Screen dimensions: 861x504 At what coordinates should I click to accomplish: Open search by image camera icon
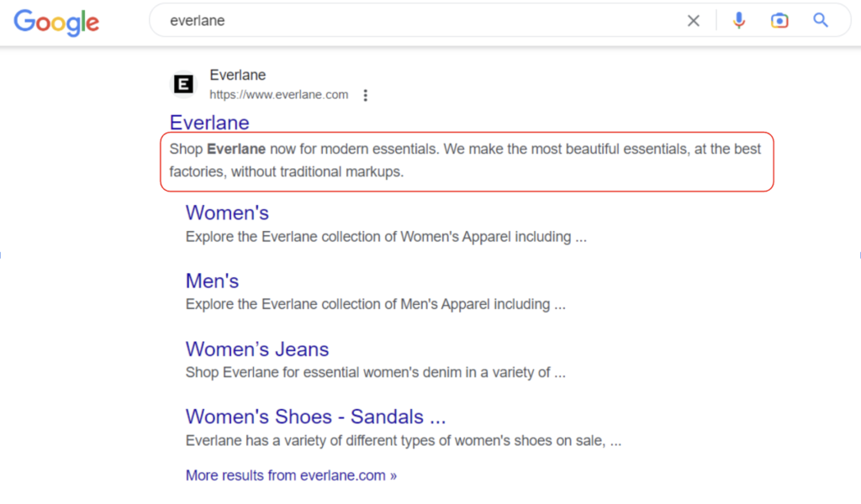[779, 21]
